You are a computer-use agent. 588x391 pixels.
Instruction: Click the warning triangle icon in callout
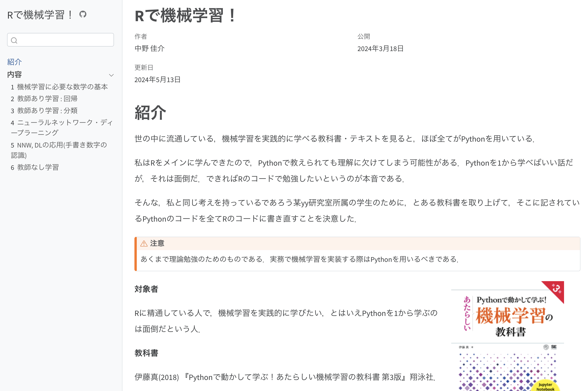144,243
